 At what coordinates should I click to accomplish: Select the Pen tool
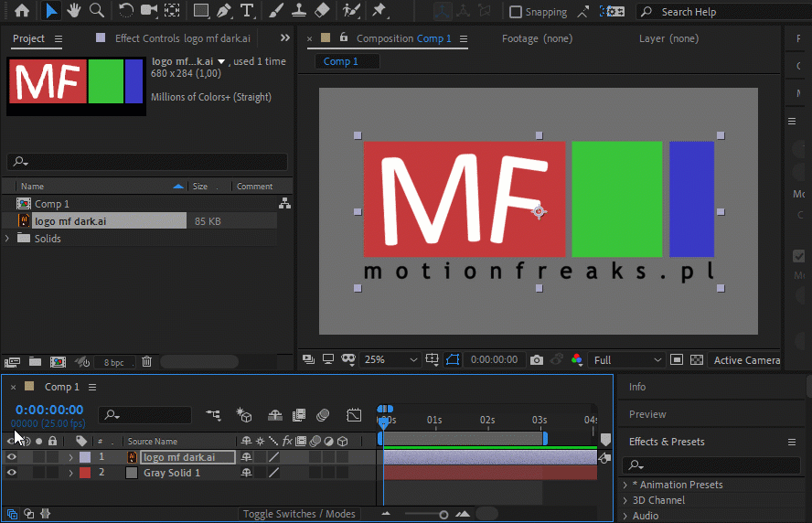(224, 10)
